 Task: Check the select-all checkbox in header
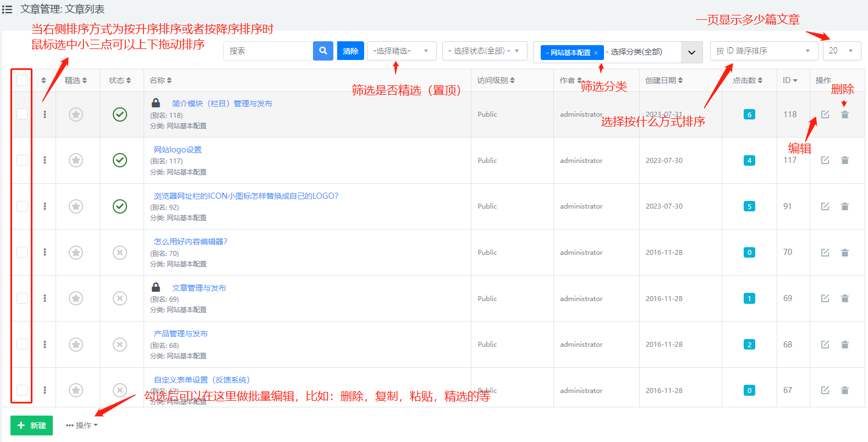[22, 80]
